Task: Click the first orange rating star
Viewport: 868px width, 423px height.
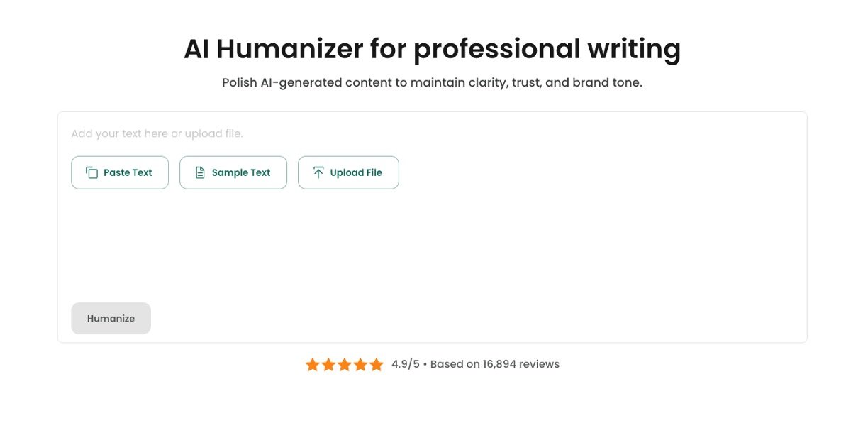Action: tap(313, 365)
